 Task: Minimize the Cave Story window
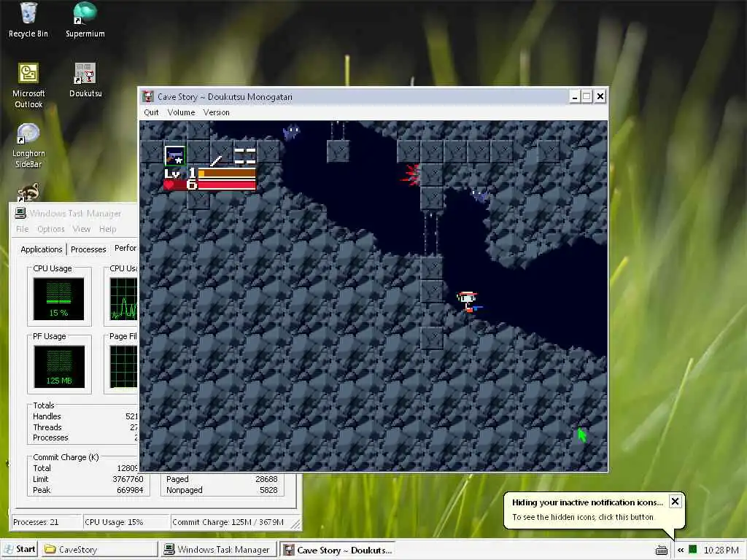click(575, 97)
